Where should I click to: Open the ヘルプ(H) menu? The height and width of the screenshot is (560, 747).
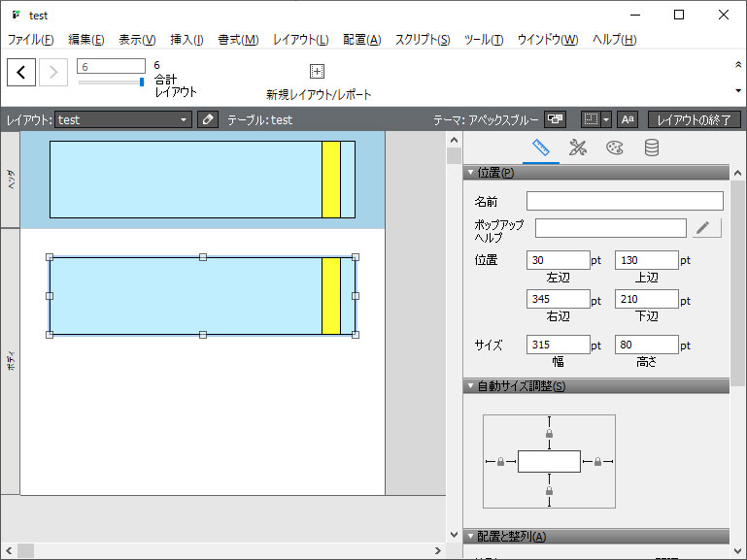pos(614,40)
